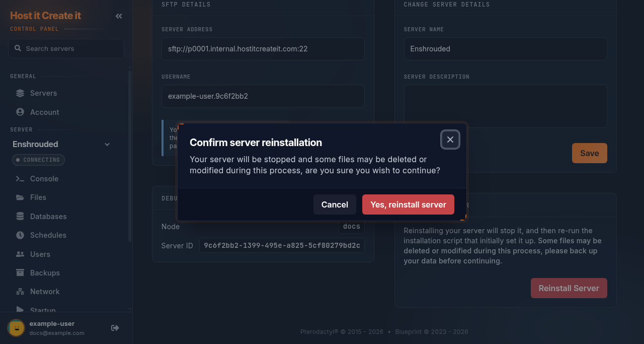Click the Confirm server reinstallation heading
The width and height of the screenshot is (644, 344).
[256, 143]
